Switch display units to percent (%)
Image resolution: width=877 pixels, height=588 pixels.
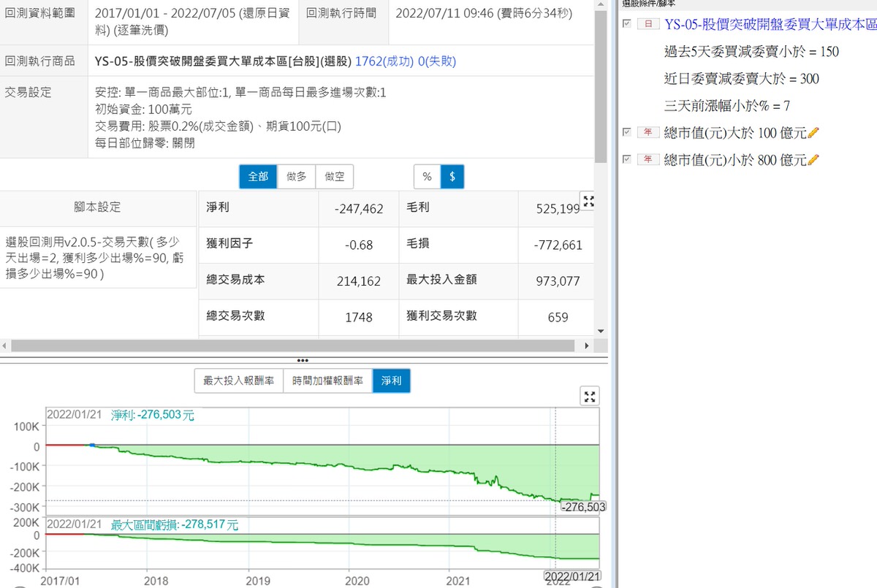pyautogui.click(x=427, y=177)
